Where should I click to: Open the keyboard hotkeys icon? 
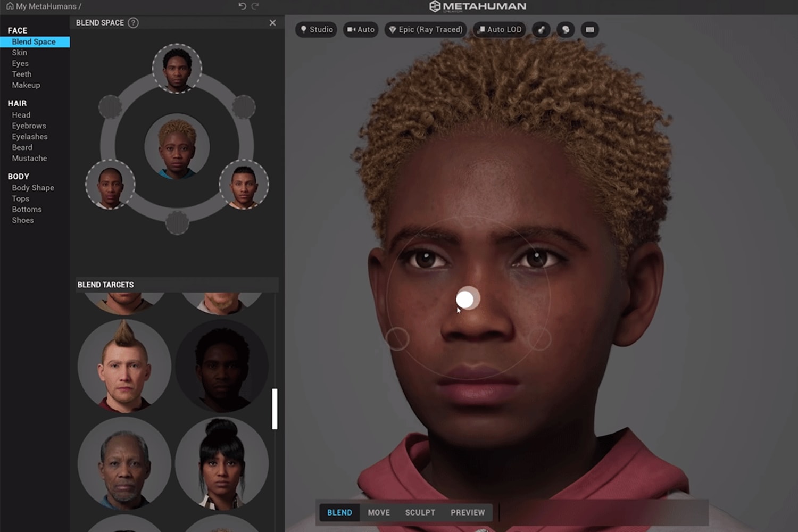589,30
